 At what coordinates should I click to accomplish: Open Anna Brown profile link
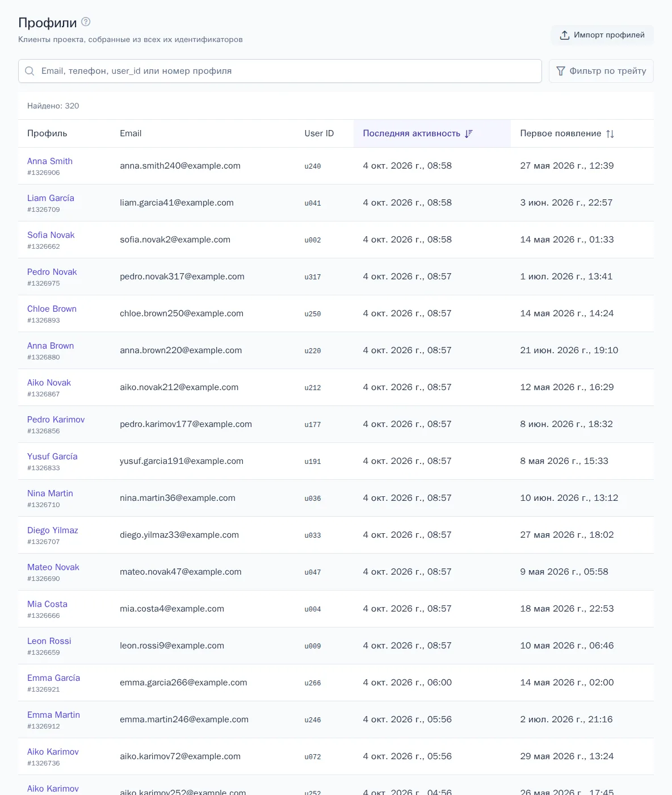pyautogui.click(x=51, y=346)
